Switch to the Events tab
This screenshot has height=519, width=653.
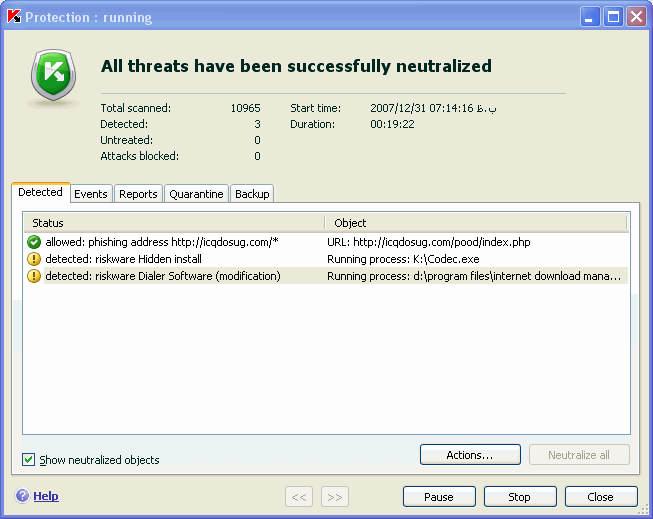click(x=91, y=194)
